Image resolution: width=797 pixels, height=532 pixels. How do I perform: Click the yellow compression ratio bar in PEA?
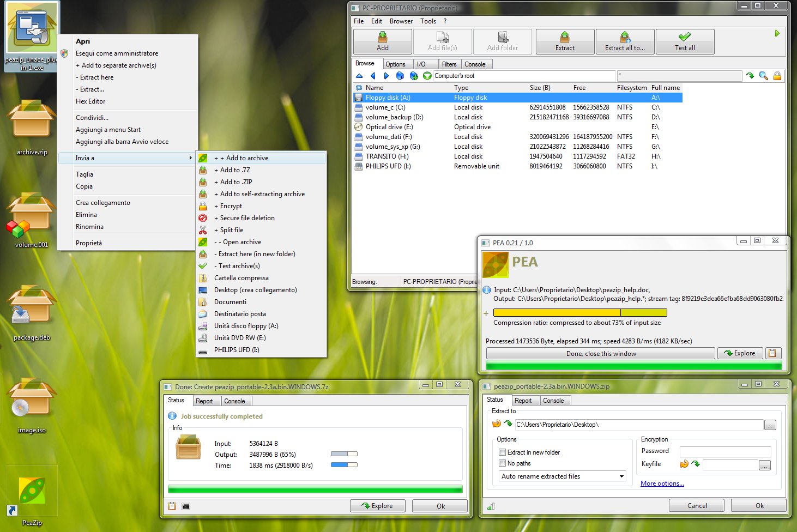pos(580,313)
